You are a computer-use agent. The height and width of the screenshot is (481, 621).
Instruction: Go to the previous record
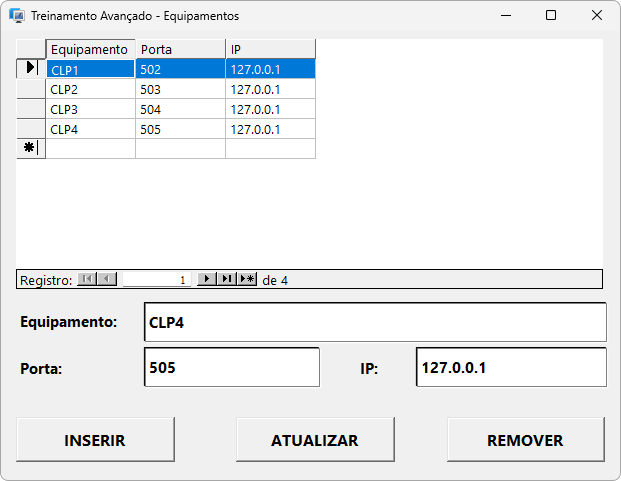107,280
